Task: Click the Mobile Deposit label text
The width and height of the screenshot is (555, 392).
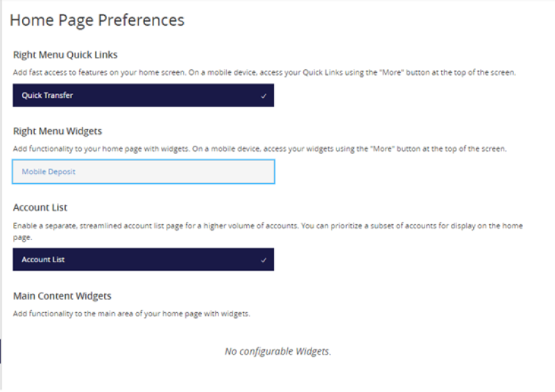Action: point(49,172)
